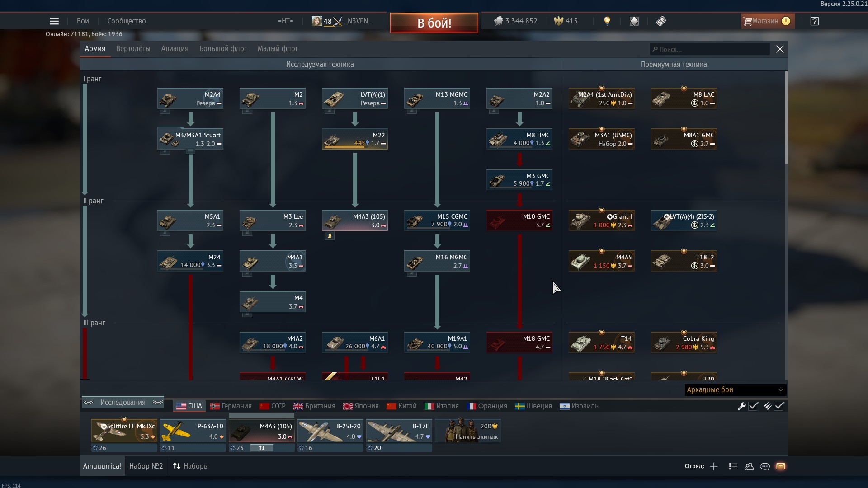The height and width of the screenshot is (488, 868).
Task: Select the premium T14 tank
Action: coord(602,343)
